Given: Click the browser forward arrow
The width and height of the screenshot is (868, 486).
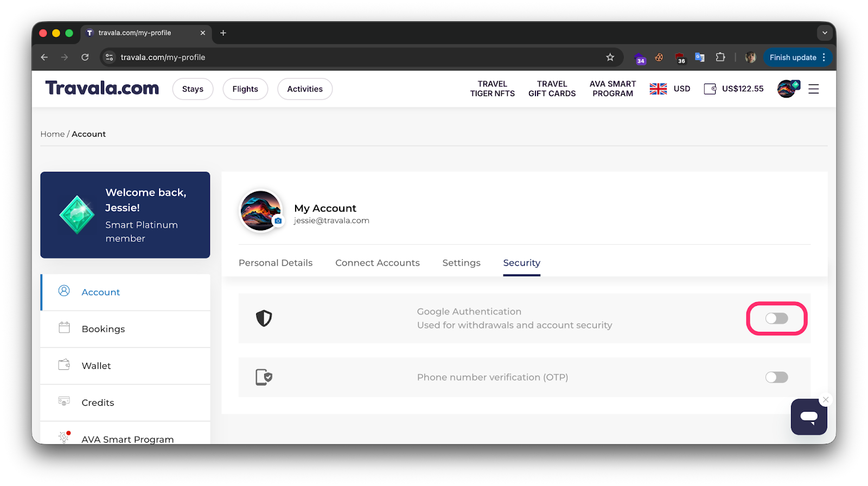Looking at the screenshot, I should coord(65,57).
